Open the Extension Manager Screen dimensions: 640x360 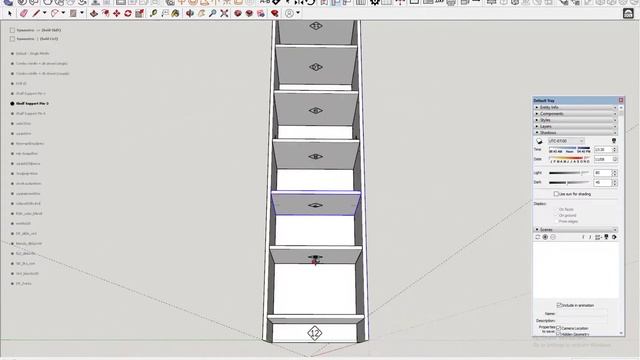click(x=275, y=13)
